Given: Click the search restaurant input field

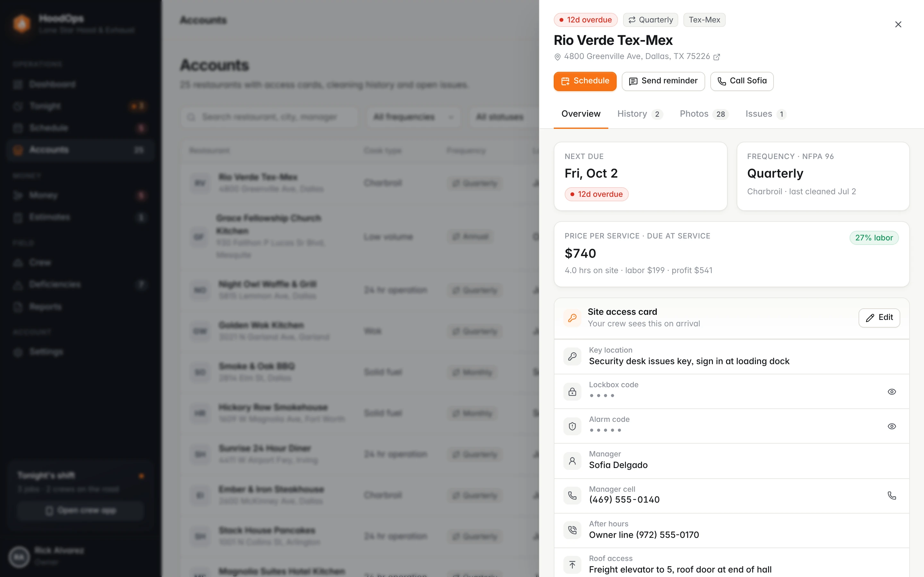Looking at the screenshot, I should coord(269,117).
